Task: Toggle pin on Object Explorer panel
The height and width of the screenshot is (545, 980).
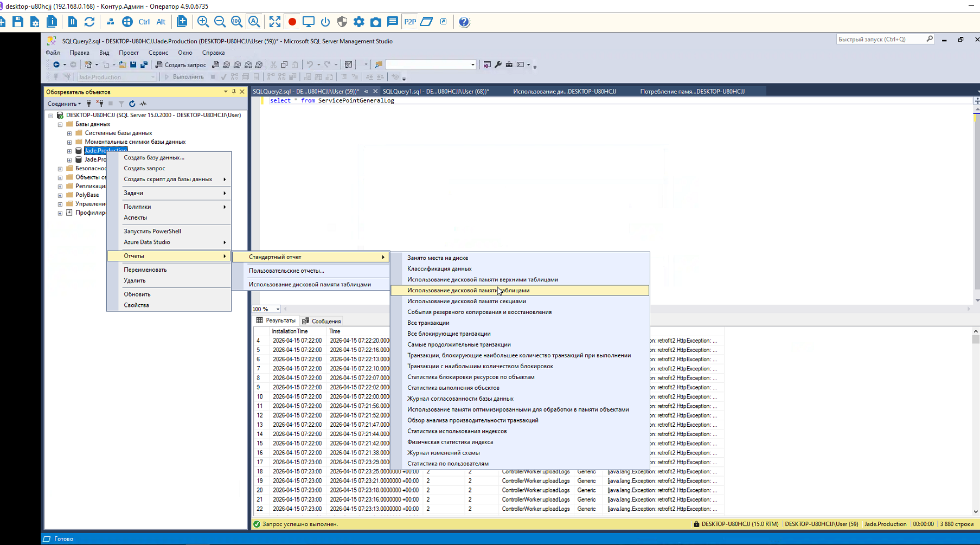Action: pos(234,92)
